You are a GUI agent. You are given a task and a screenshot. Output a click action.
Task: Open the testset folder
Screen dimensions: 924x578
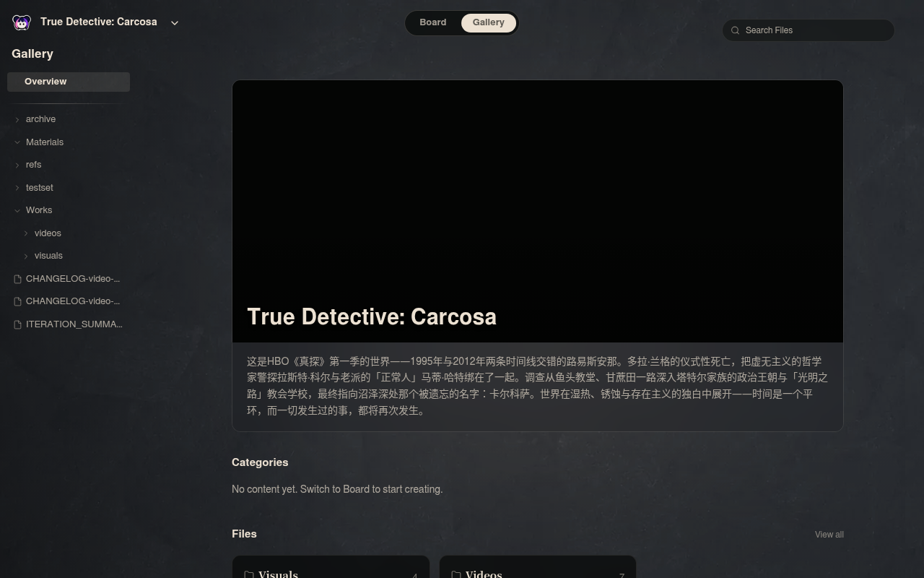[40, 188]
